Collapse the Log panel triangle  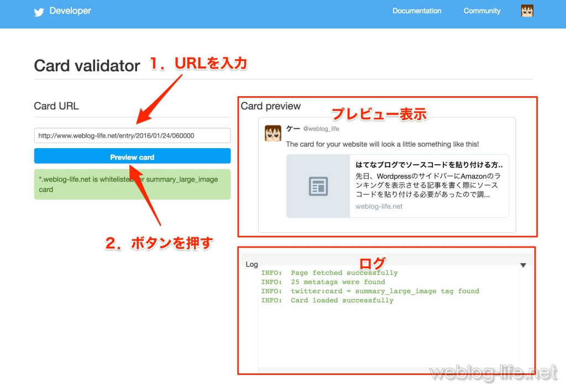523,265
